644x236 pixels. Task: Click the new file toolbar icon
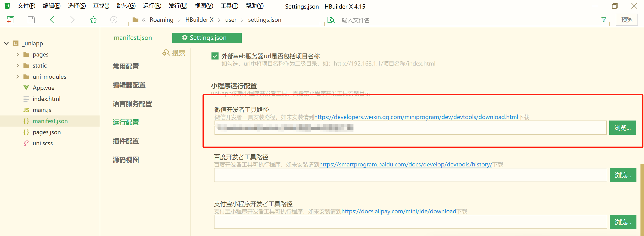coord(10,20)
